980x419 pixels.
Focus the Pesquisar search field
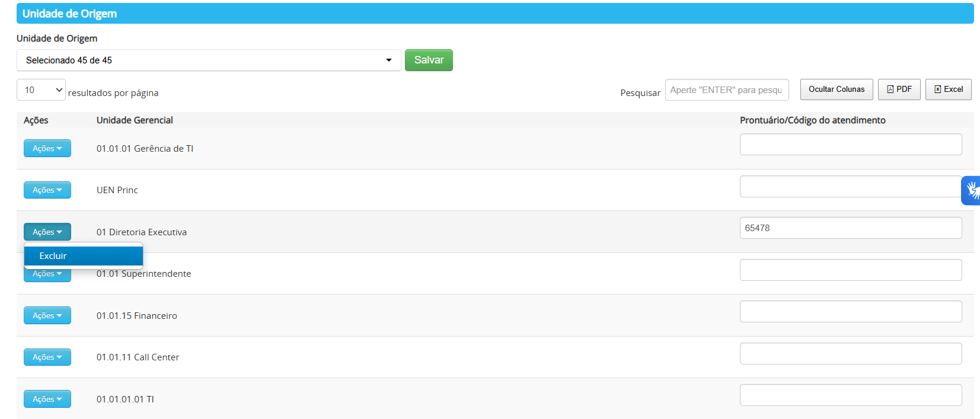[x=726, y=90]
